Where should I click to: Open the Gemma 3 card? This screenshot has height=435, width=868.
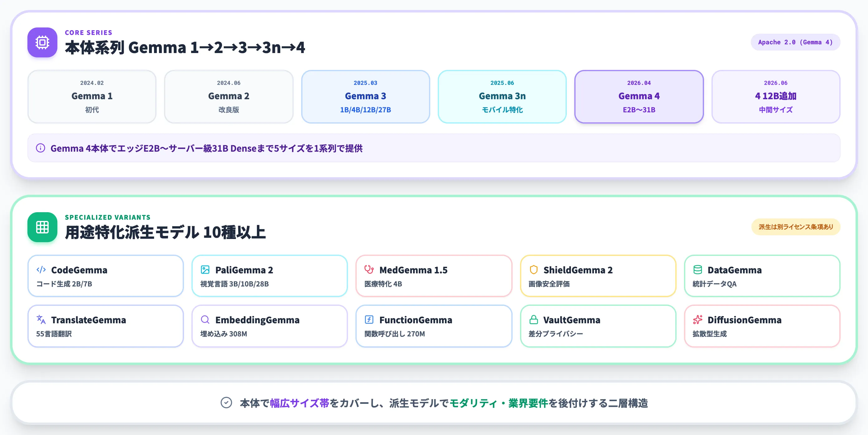click(x=366, y=96)
